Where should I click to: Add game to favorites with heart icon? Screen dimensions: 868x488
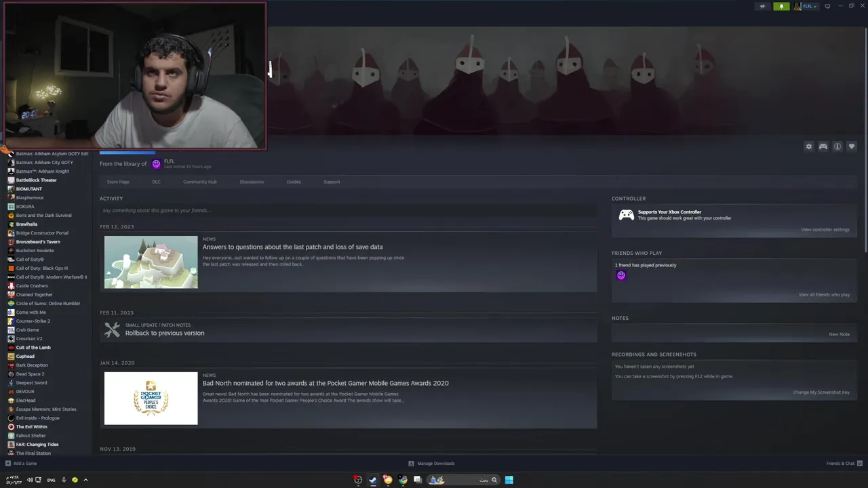(852, 146)
